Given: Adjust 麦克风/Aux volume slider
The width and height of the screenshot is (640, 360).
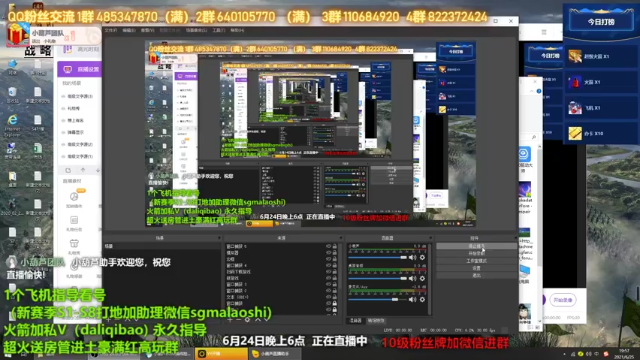Looking at the screenshot, I should pyautogui.click(x=377, y=300).
